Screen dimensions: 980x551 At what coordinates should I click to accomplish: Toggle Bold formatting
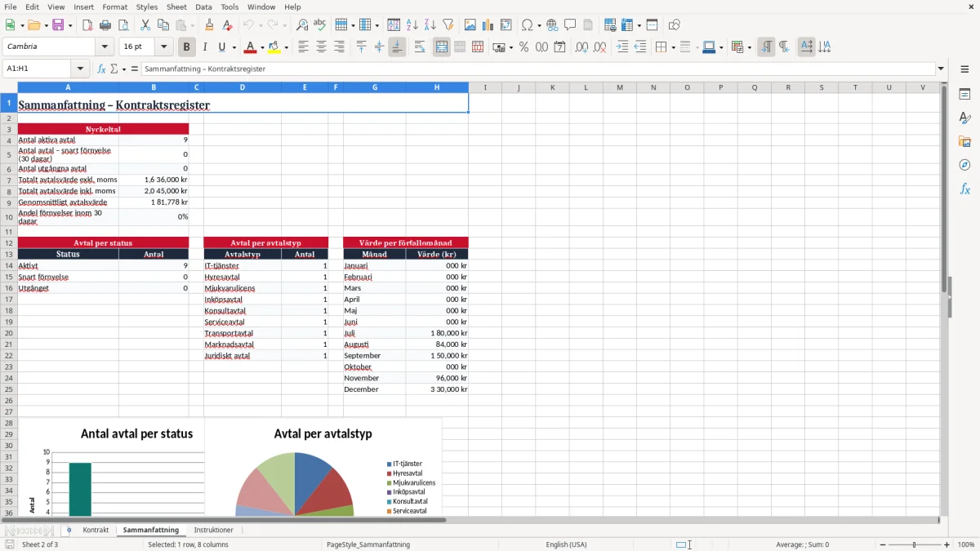coord(187,47)
